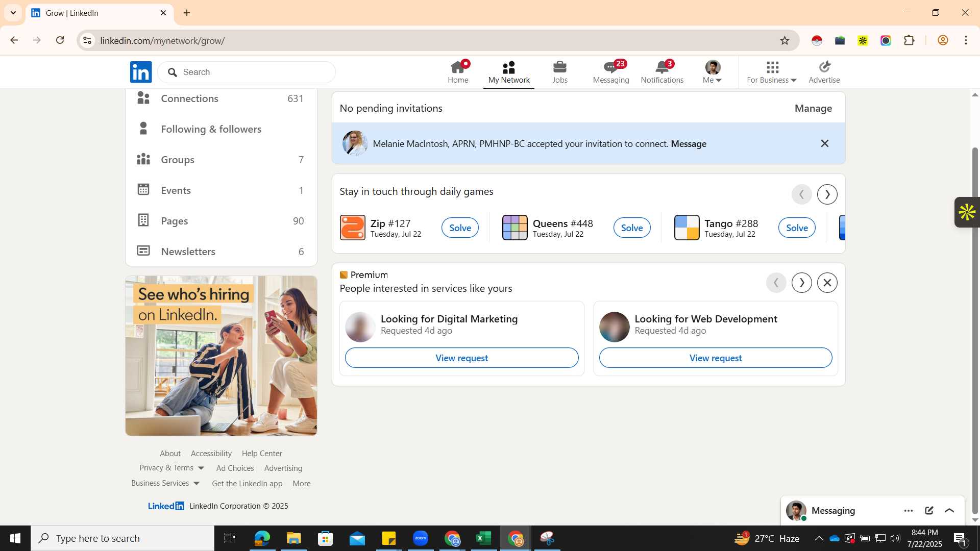Show next Premium service requests
980x551 pixels.
802,283
